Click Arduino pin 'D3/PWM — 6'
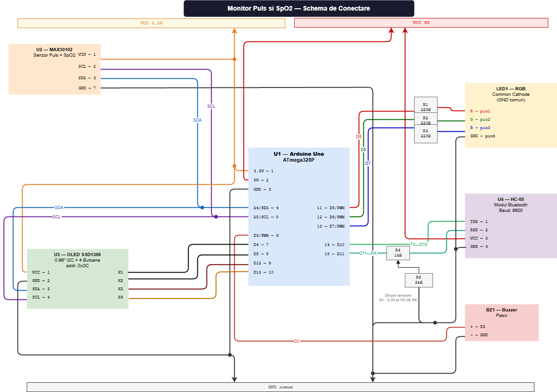Image resolution: width=557 pixels, height=392 pixels. pos(266,235)
